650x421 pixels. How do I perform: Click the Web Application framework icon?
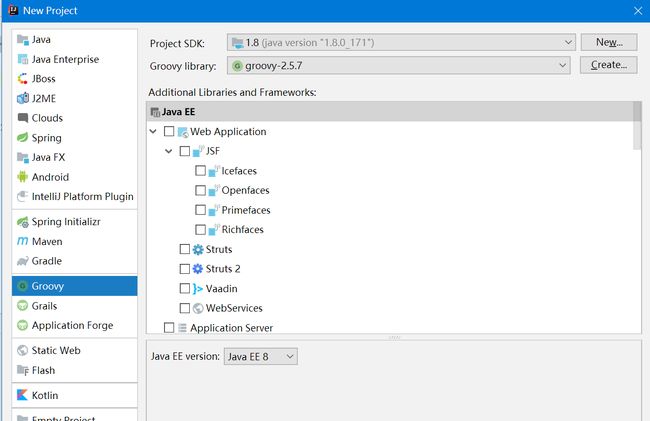pyautogui.click(x=183, y=132)
